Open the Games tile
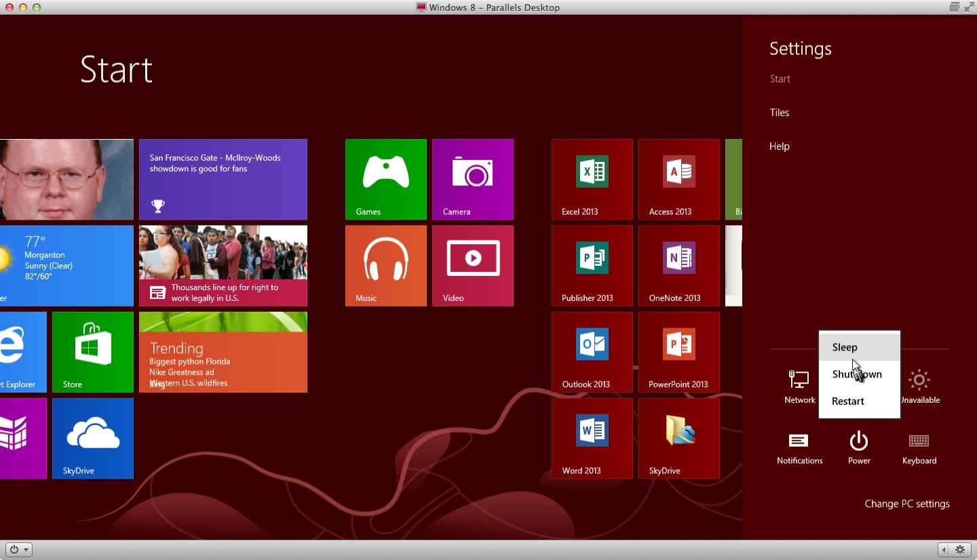 (385, 180)
